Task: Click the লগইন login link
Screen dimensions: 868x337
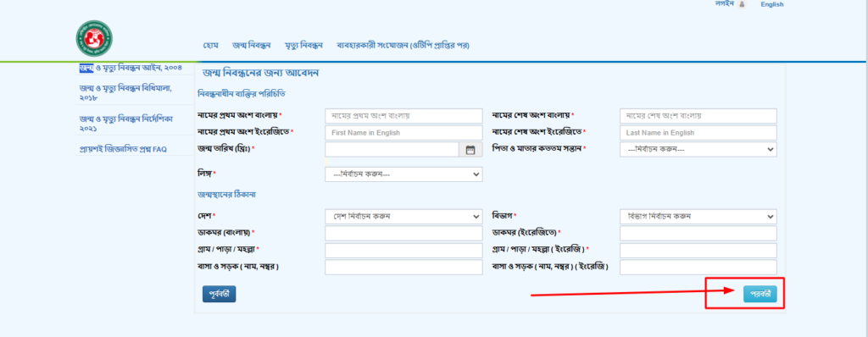Action: point(724,3)
